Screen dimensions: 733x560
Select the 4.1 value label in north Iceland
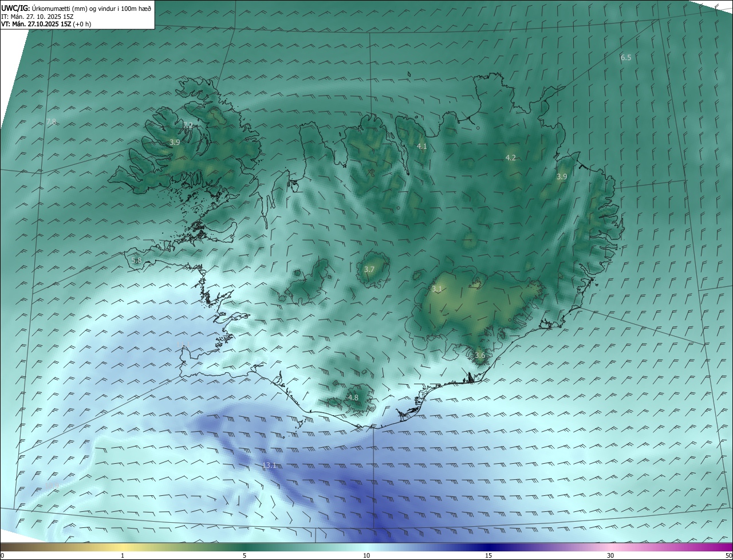pos(422,147)
